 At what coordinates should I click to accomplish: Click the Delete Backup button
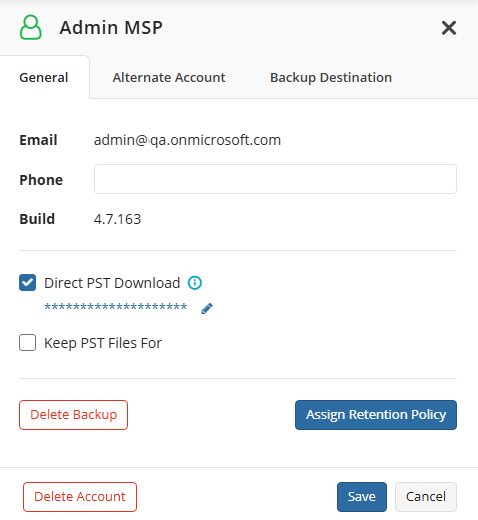pyautogui.click(x=73, y=415)
